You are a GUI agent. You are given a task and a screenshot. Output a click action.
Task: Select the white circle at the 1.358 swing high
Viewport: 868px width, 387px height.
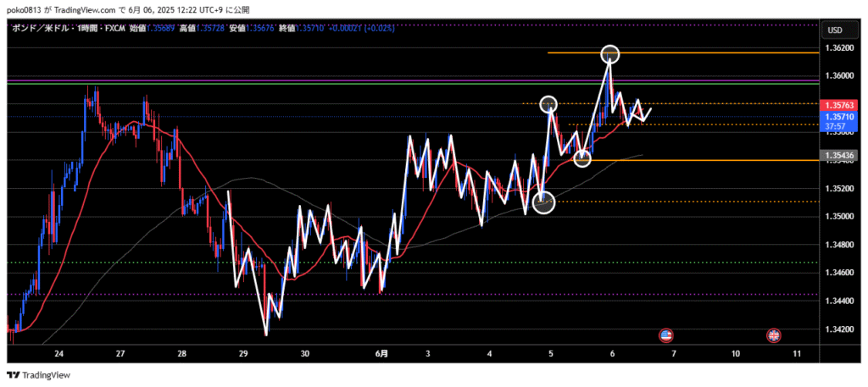click(x=548, y=103)
